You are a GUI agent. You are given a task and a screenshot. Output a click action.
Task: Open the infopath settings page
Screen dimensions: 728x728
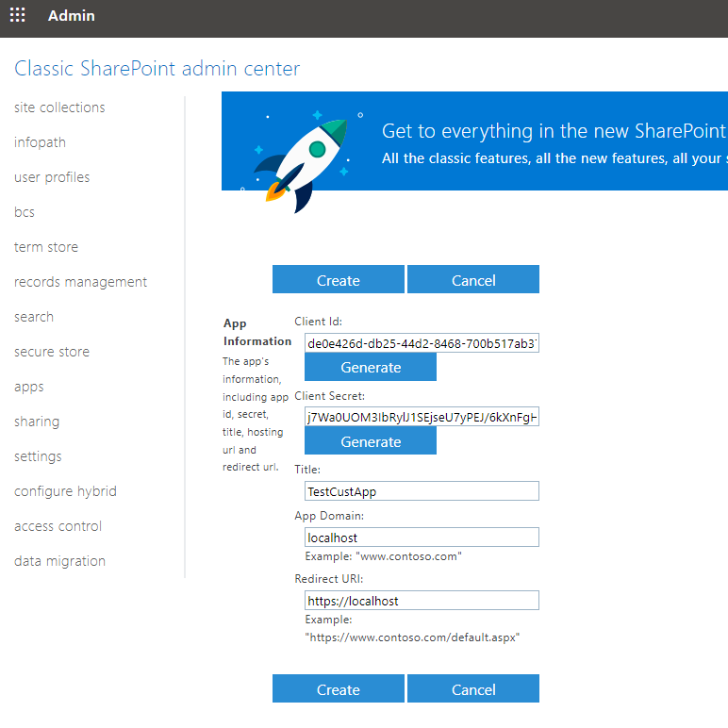40,142
